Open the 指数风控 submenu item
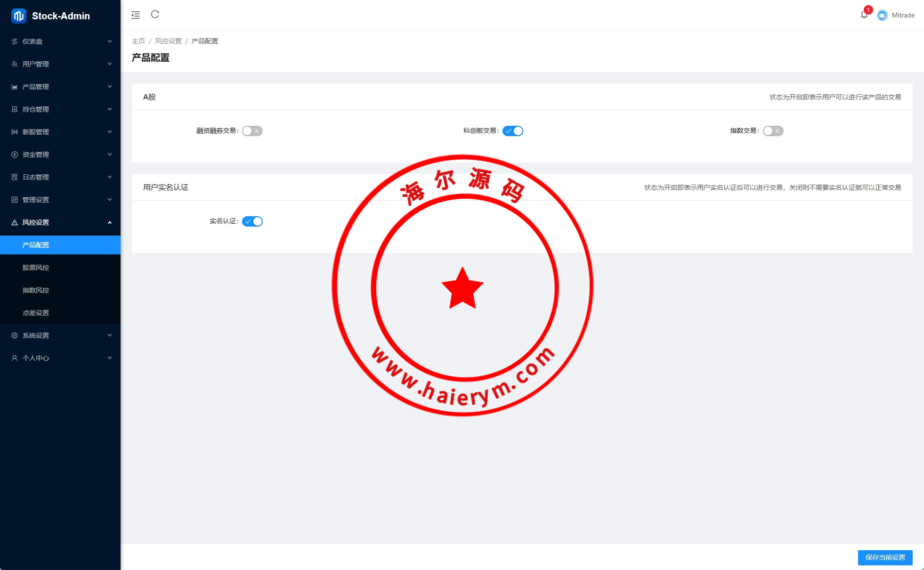This screenshot has height=570, width=924. tap(36, 290)
